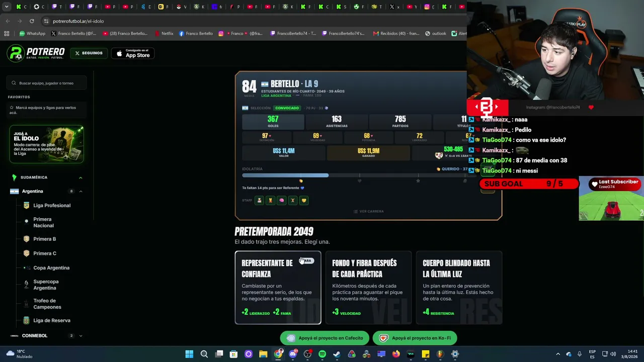
Task: Open the browser tab search dropdown
Action: tap(7, 7)
